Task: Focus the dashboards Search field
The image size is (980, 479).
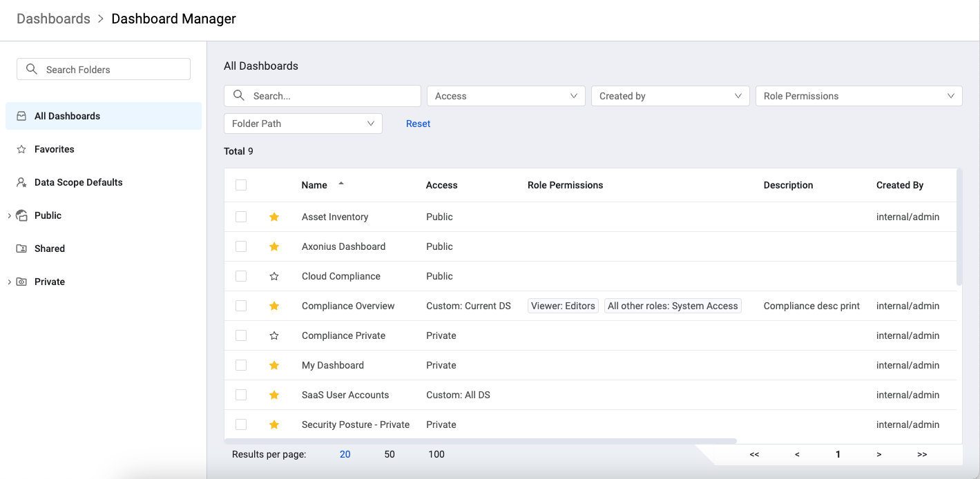Action: (323, 96)
